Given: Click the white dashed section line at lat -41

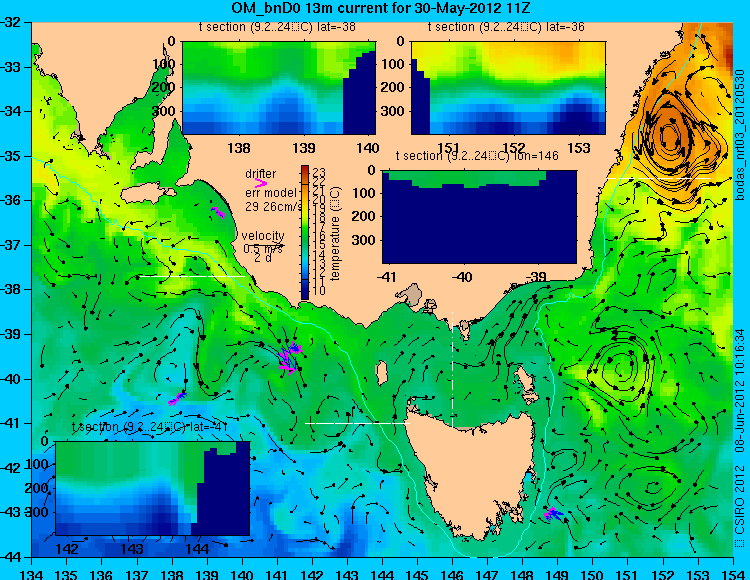Looking at the screenshot, I should pos(357,423).
